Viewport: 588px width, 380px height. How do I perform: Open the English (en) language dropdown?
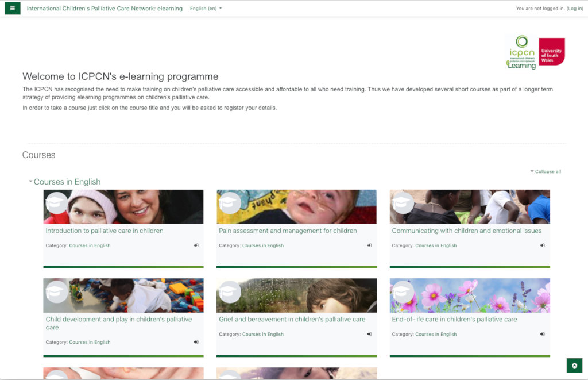tap(206, 8)
